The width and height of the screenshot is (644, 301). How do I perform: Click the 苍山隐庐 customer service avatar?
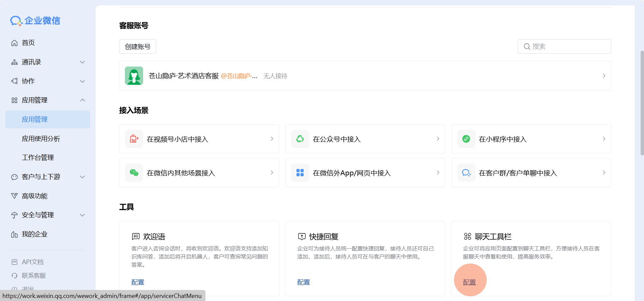coord(134,76)
